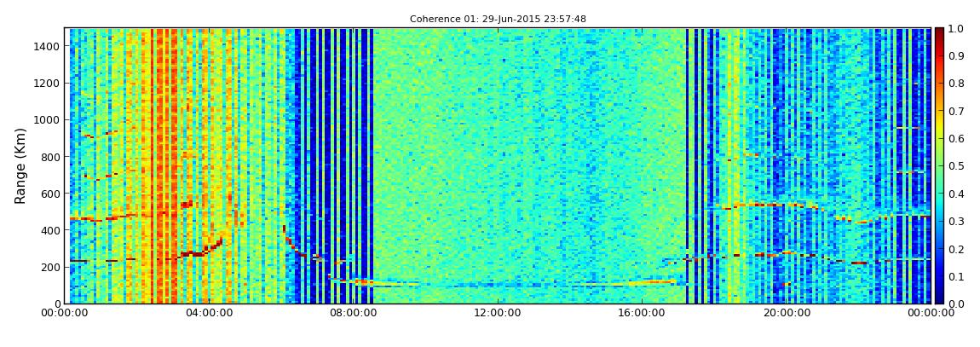Click the 16:00:00 x-axis tick label

(x=642, y=313)
